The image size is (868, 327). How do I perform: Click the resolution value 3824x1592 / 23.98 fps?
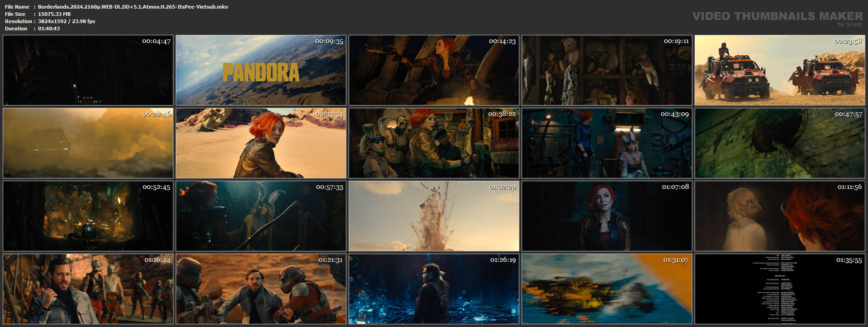pos(67,21)
